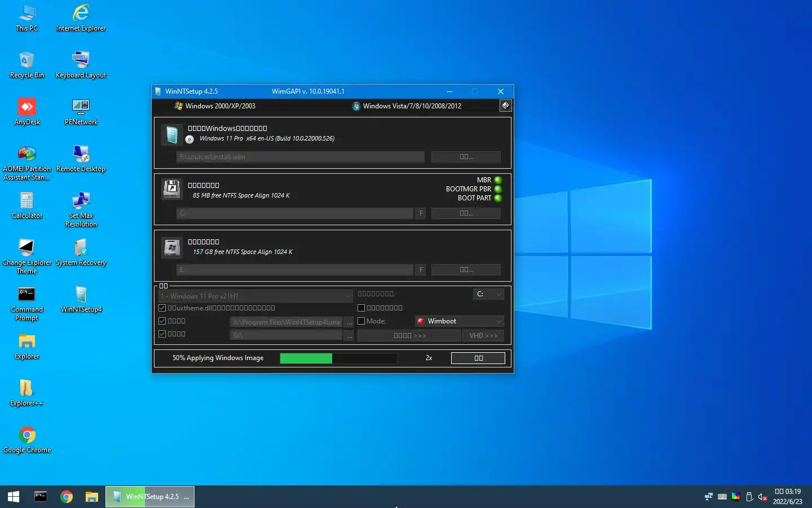Click the green installation progress bar
This screenshot has height=508, width=812.
pos(338,358)
